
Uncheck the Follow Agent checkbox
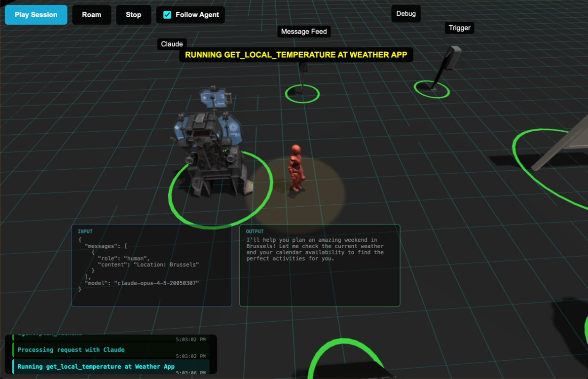click(x=167, y=15)
